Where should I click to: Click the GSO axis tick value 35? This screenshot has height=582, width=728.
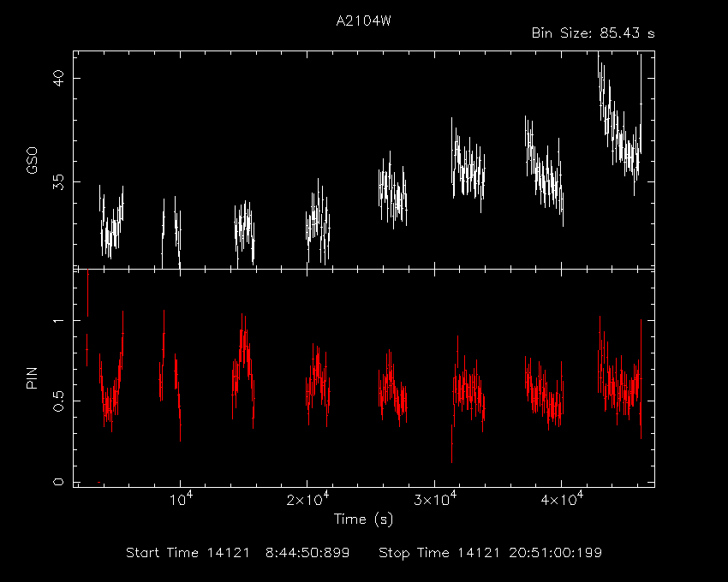[x=59, y=182]
